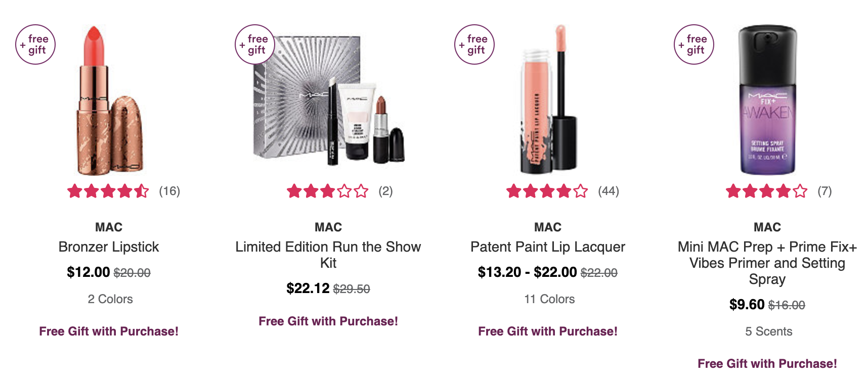Click the free gift badge on Run the Show Kit

pos(255,44)
